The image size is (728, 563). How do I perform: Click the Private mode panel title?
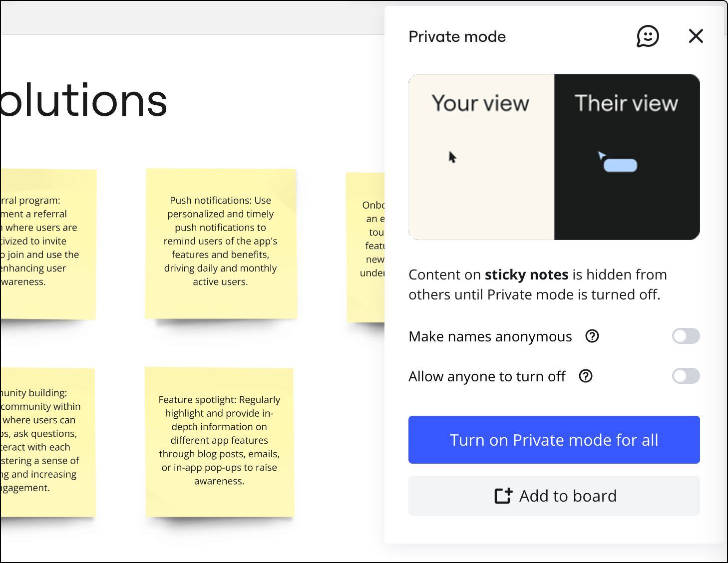pyautogui.click(x=457, y=36)
